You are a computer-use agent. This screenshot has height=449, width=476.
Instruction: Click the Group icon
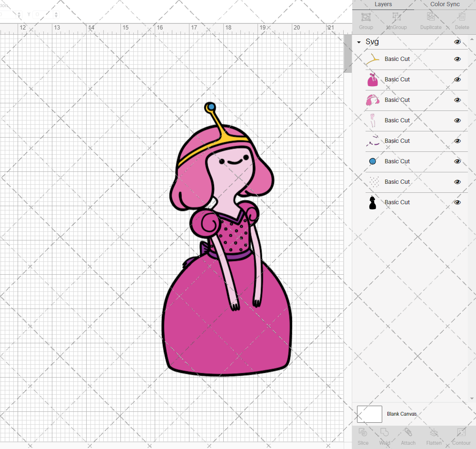point(366,17)
